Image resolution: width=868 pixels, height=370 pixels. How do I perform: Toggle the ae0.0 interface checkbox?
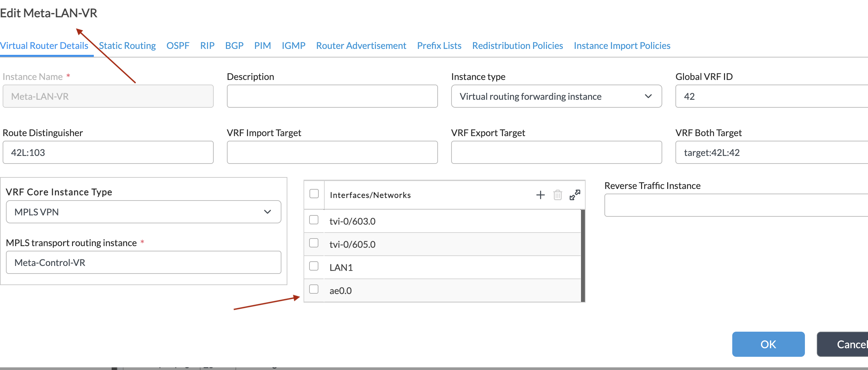point(314,289)
